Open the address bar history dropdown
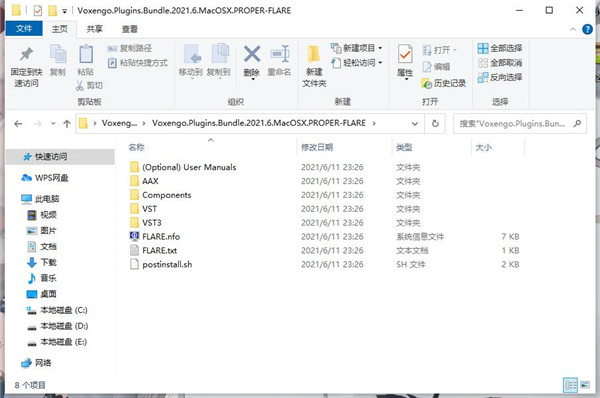600x398 pixels. coord(414,124)
